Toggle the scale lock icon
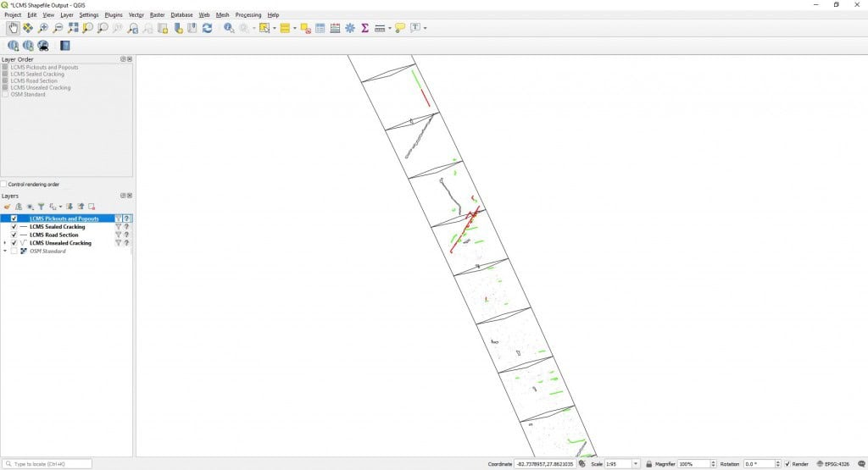The image size is (868, 470). [x=648, y=464]
